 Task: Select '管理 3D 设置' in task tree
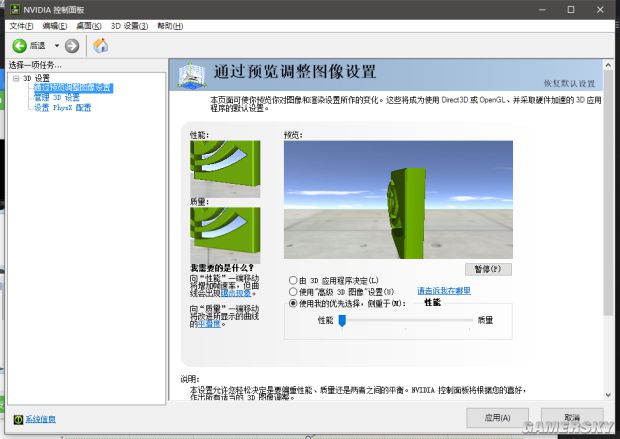point(57,97)
